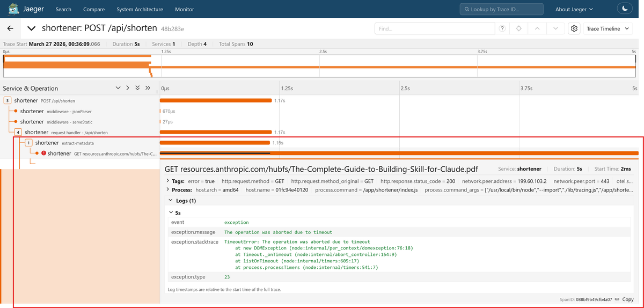Click the Find search box
Image resolution: width=644 pixels, height=308 pixels.
point(435,28)
